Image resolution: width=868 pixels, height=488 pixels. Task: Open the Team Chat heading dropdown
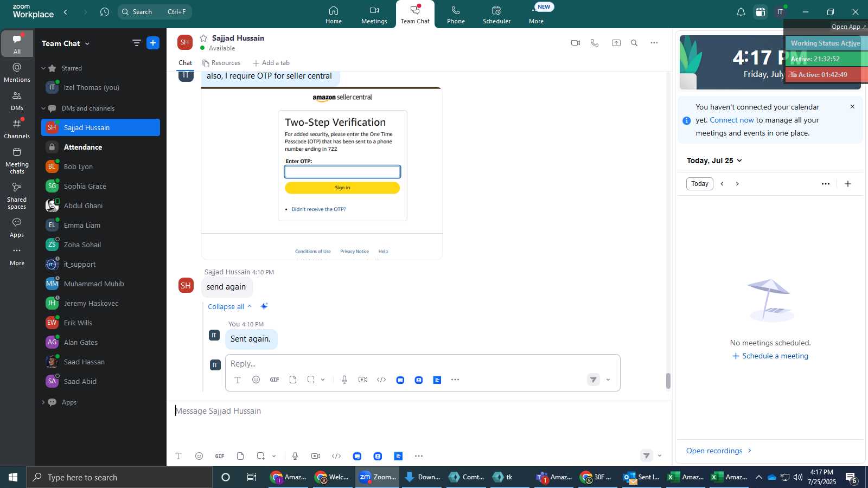66,43
